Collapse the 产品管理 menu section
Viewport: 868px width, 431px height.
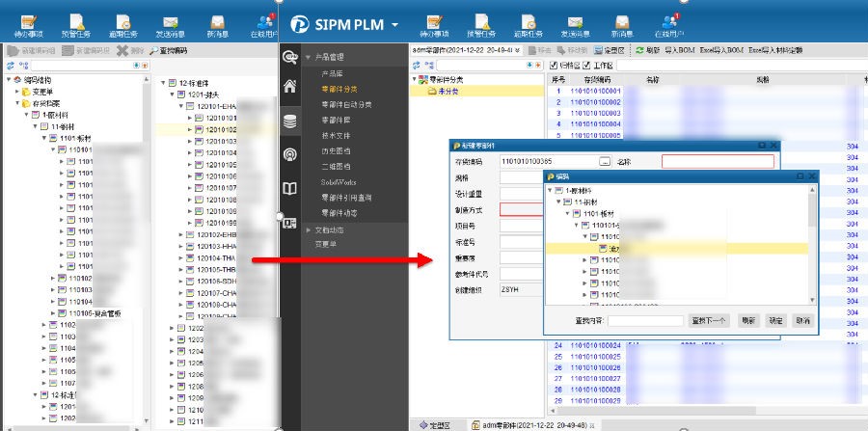(x=309, y=58)
